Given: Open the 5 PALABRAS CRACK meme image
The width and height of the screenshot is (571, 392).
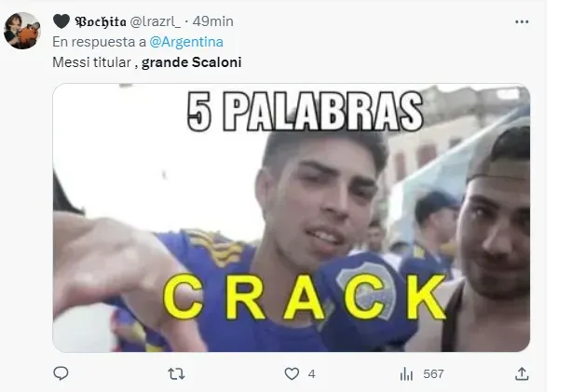Looking at the screenshot, I should click(291, 217).
